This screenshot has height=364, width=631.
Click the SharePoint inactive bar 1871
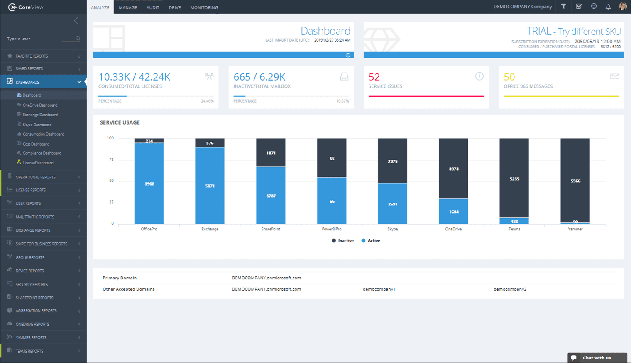tap(271, 153)
